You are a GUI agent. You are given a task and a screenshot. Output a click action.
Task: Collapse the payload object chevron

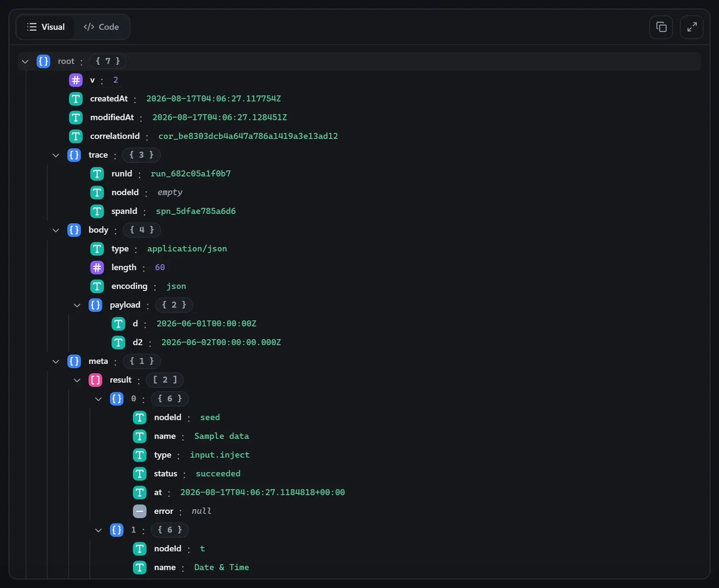click(77, 305)
